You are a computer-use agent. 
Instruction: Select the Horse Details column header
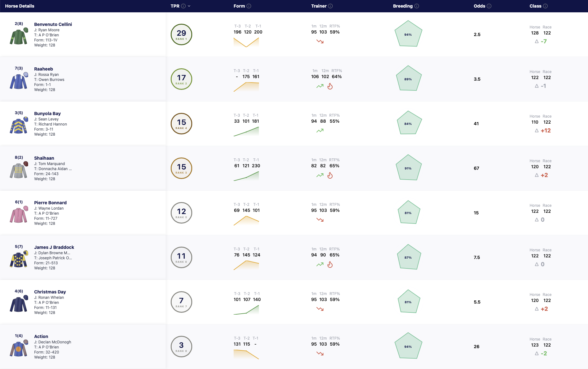click(20, 6)
